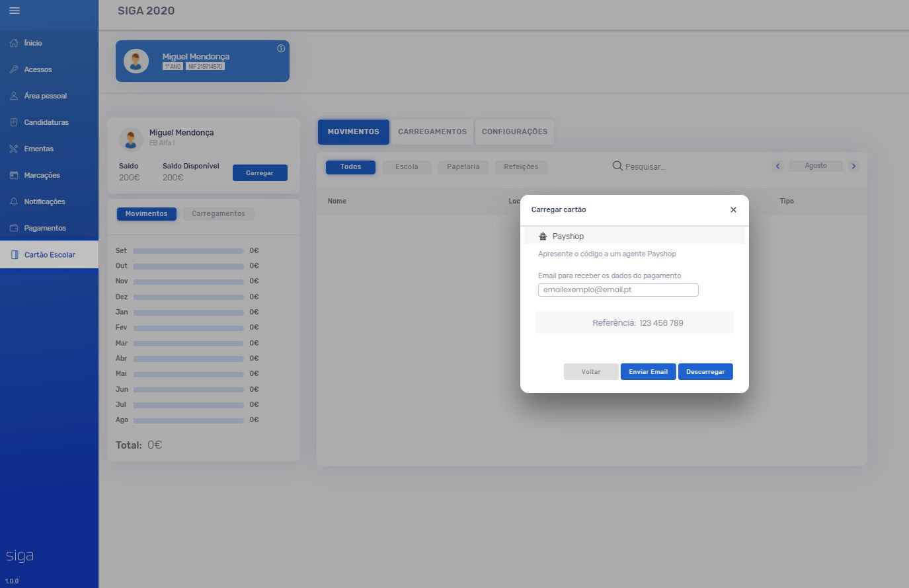This screenshot has height=588, width=909.
Task: Select the Refeições filter
Action: (x=521, y=167)
